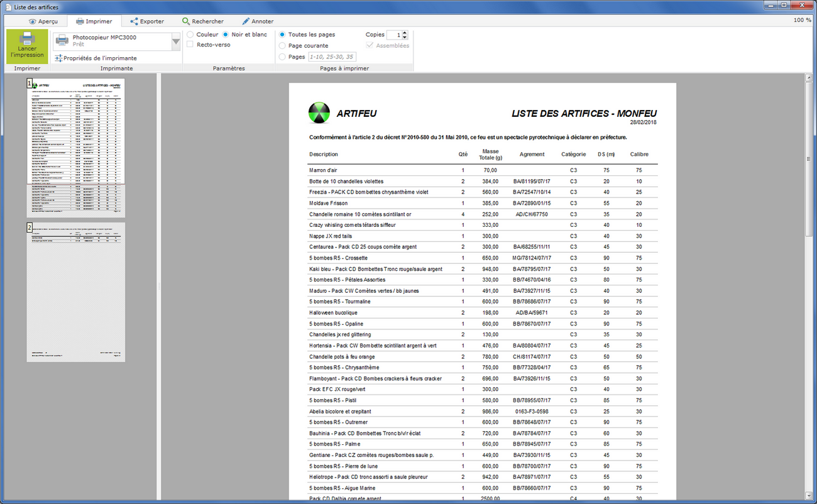Expand the printer selection dropdown arrow

176,42
